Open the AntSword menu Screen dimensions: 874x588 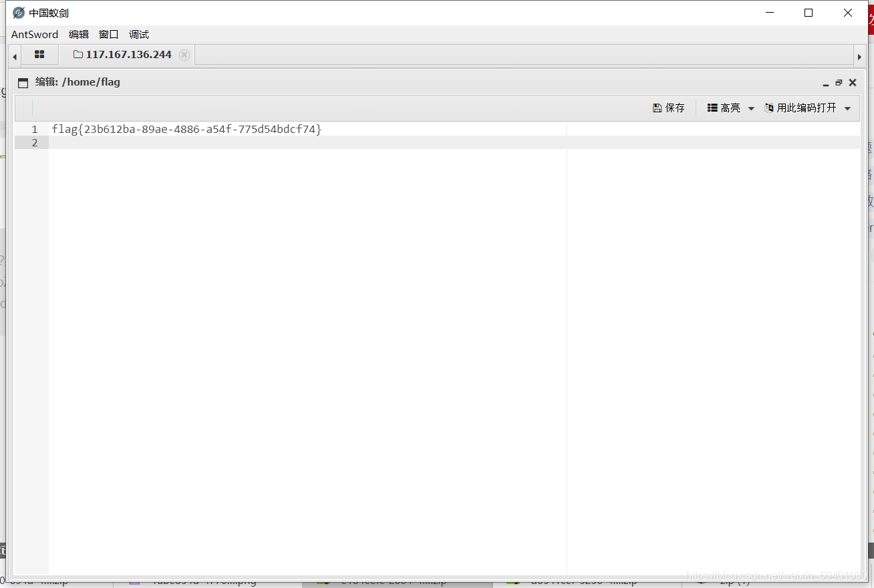(x=35, y=35)
